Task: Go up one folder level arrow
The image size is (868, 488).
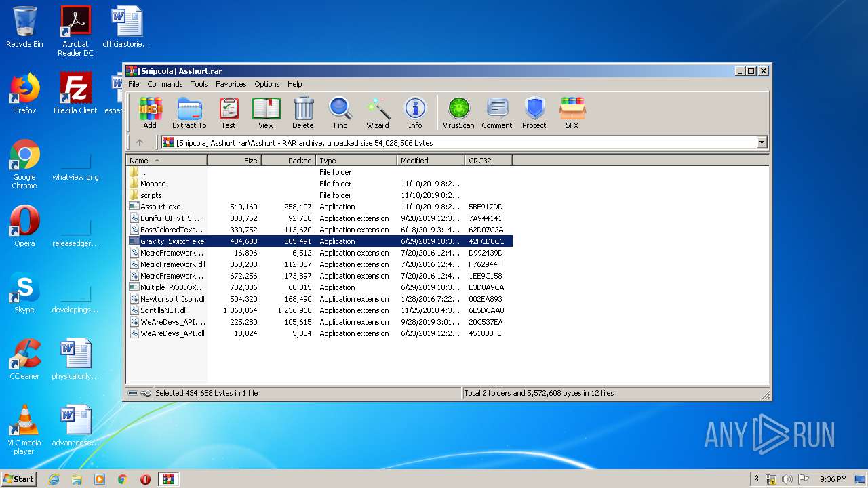Action: click(140, 142)
